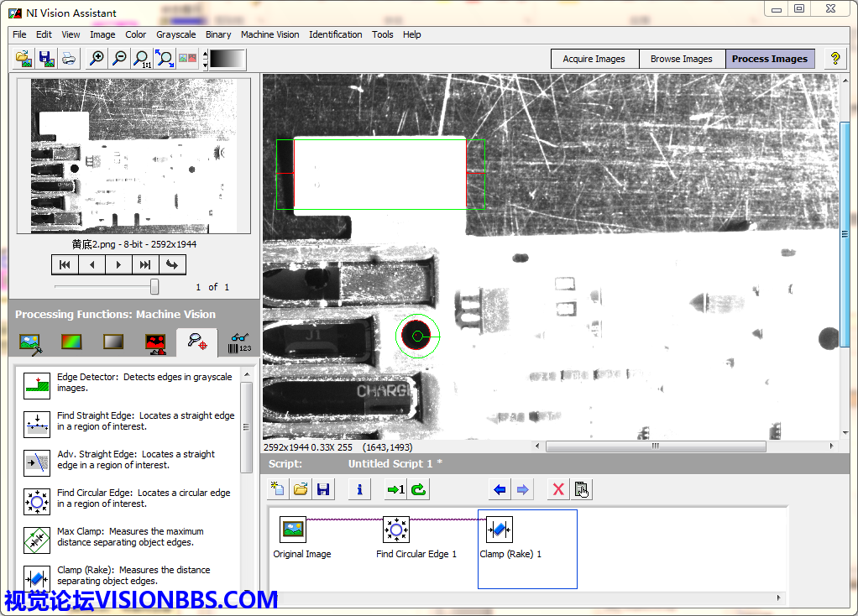Select the Max Clamp function

[37, 538]
